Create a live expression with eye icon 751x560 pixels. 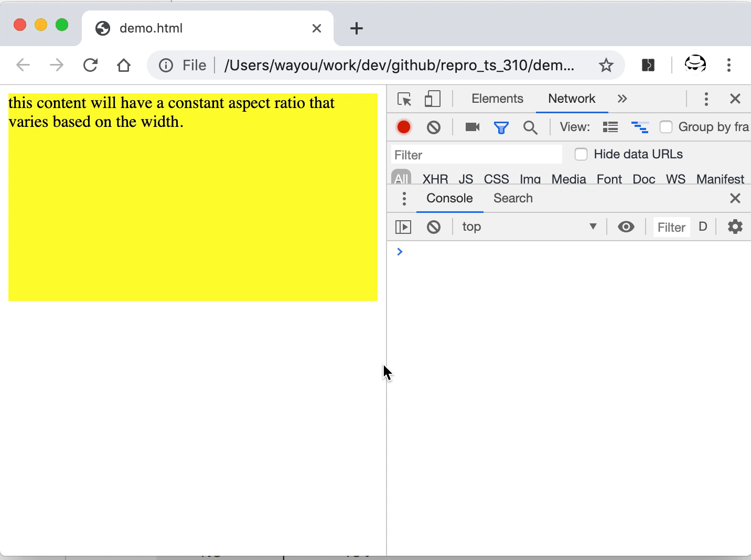click(x=626, y=227)
